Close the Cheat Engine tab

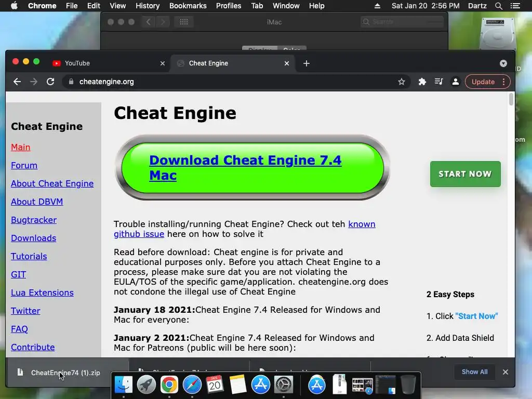coord(287,63)
